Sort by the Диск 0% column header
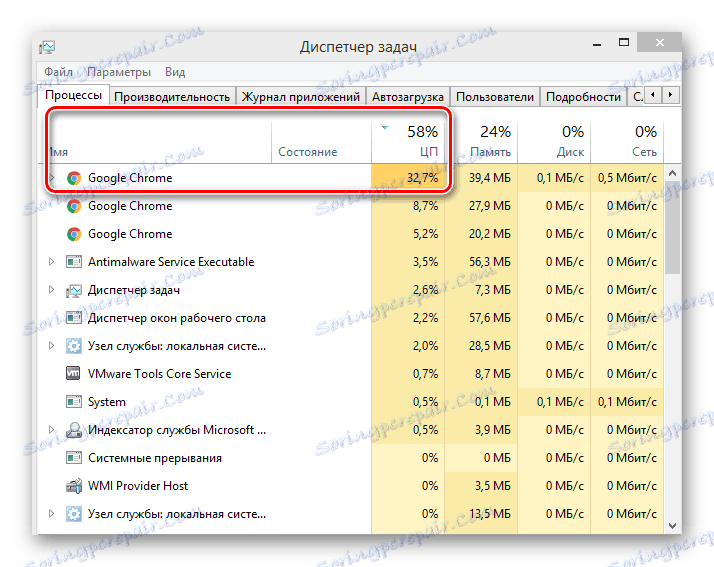 point(554,143)
